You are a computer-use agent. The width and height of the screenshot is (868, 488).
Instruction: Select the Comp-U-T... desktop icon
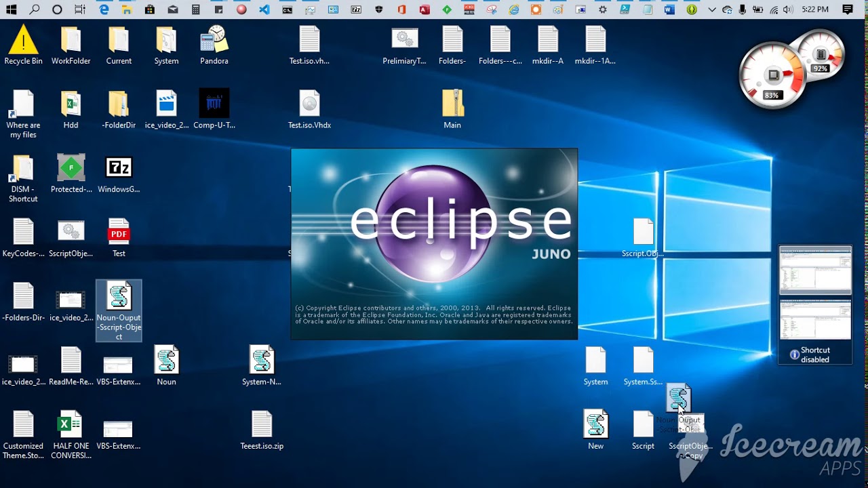[x=214, y=109]
